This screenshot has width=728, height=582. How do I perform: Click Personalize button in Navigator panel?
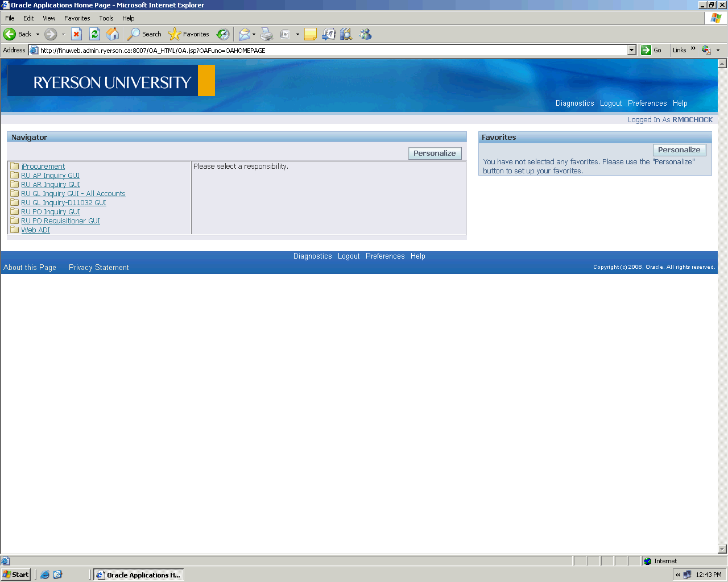pos(435,153)
